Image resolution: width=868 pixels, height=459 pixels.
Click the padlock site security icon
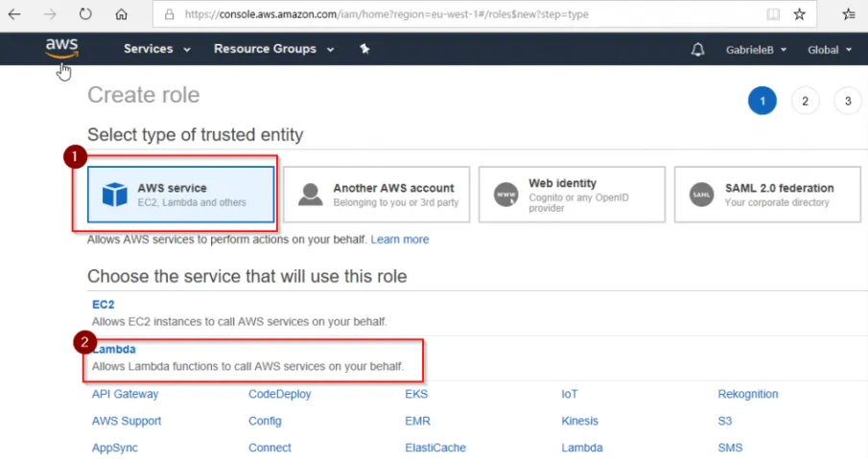pyautogui.click(x=170, y=14)
